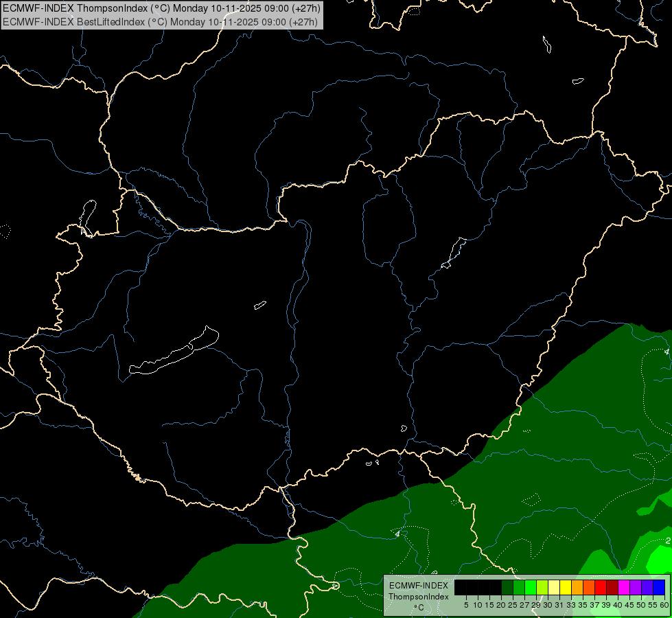Pick the pure yellow 31-33 legend swatch
672x618 pixels.
pos(566,588)
